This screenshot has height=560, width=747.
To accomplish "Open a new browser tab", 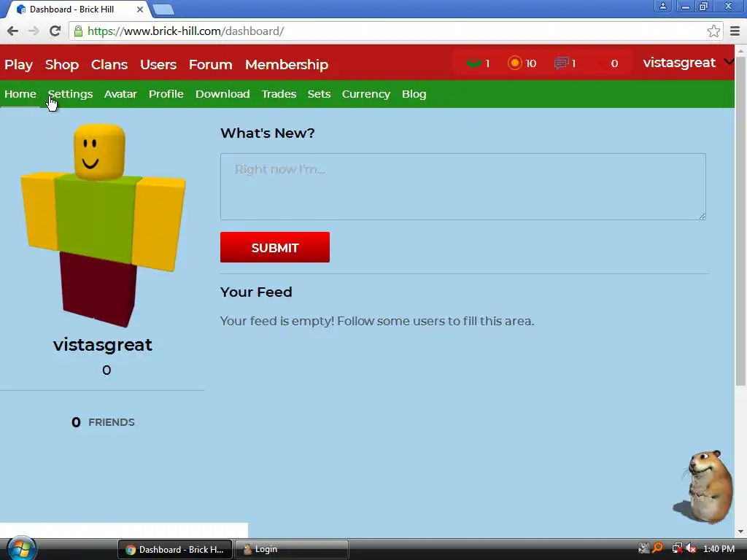I will pos(163,9).
